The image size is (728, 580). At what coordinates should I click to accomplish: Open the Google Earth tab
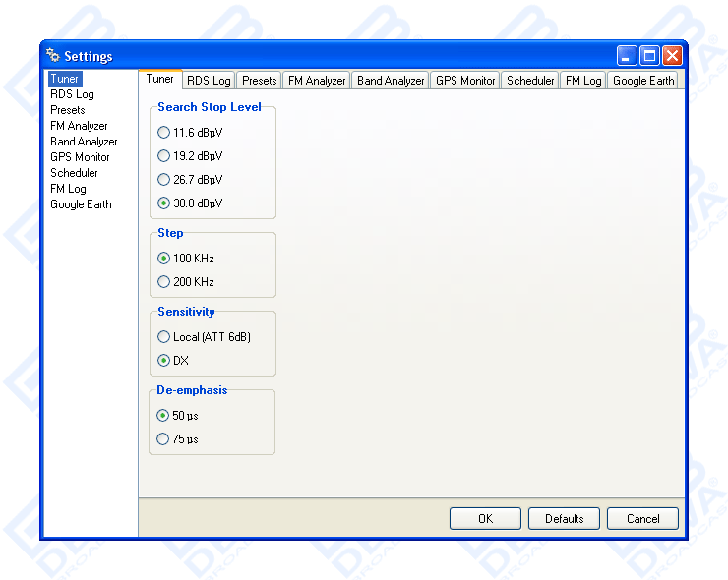[x=643, y=81]
